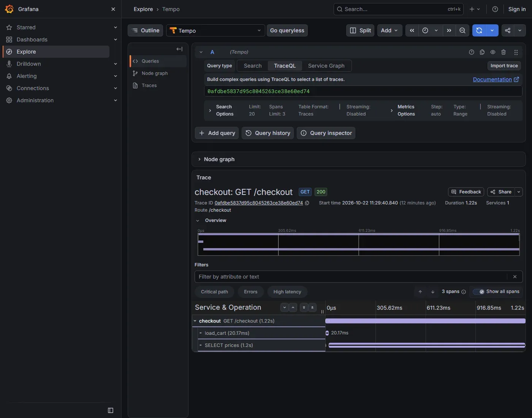Go to previous span match
Image resolution: width=532 pixels, height=418 pixels.
(x=420, y=292)
